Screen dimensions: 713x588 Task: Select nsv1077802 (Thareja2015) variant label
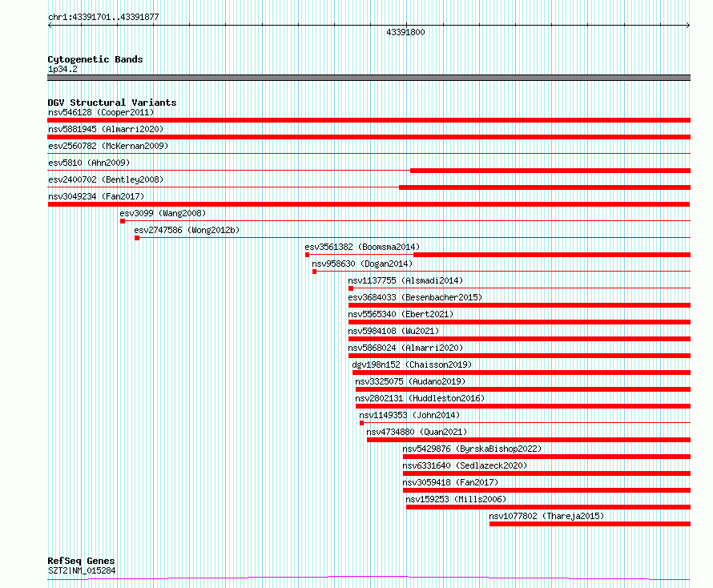point(546,516)
